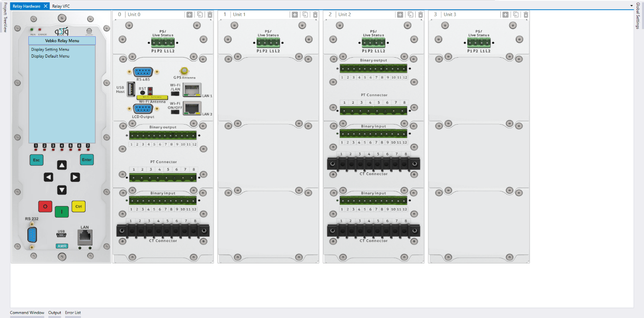Open the Project TreeView side panel

[5, 18]
